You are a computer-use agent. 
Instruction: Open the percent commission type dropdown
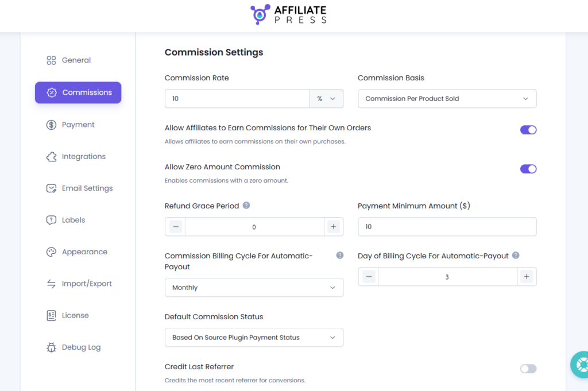[x=326, y=99]
